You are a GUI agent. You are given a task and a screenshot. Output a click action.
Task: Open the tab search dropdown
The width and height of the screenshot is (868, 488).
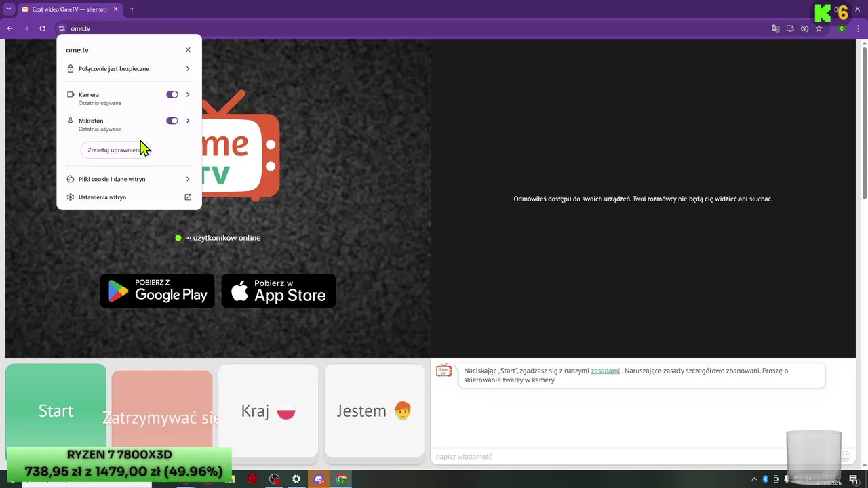[9, 9]
